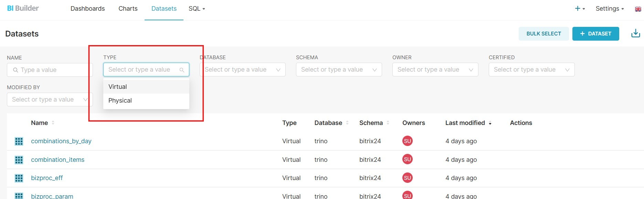Screen dimensions: 644x199
Task: Click grid icon beside combination_items
Action: point(19,160)
